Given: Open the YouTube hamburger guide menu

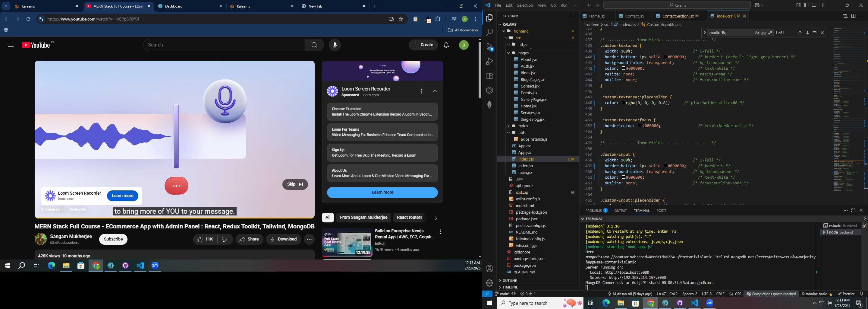Looking at the screenshot, I should 11,45.
